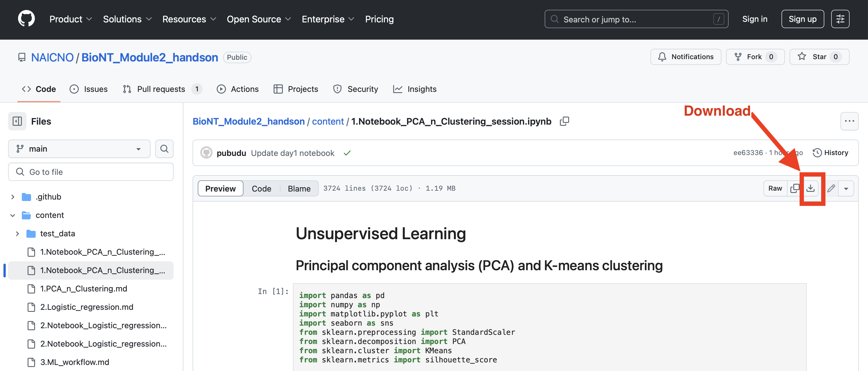This screenshot has width=868, height=371.
Task: Switch to the Pull requests tab
Action: click(x=162, y=89)
